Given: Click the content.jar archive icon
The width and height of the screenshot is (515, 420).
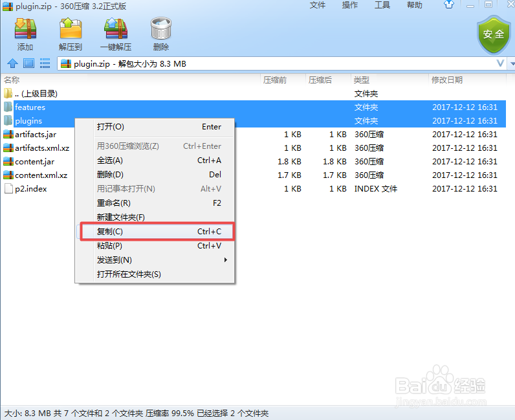Looking at the screenshot, I should [x=8, y=162].
